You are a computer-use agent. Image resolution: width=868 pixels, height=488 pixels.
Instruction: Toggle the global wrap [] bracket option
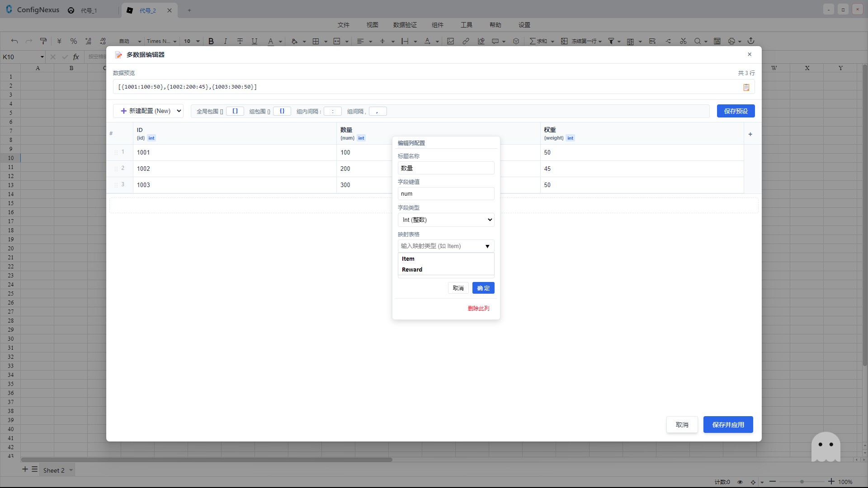click(x=235, y=111)
